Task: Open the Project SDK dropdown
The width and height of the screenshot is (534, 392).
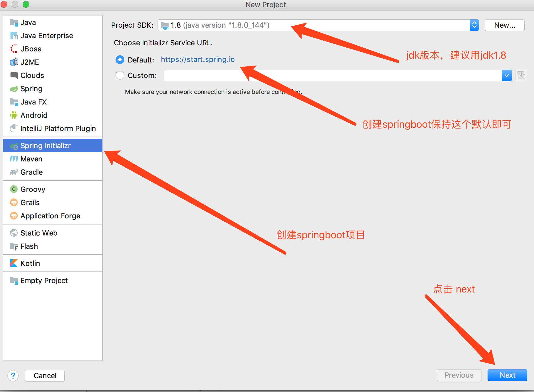Action: pos(474,25)
